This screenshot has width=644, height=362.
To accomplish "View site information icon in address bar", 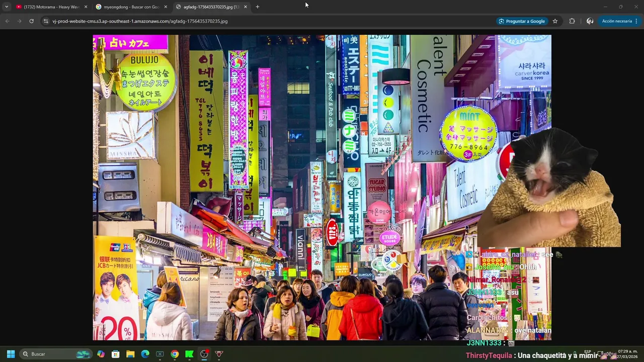I will [46, 21].
